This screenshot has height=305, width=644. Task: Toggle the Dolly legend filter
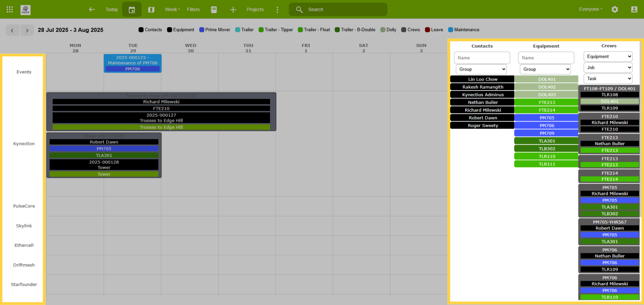click(x=388, y=30)
